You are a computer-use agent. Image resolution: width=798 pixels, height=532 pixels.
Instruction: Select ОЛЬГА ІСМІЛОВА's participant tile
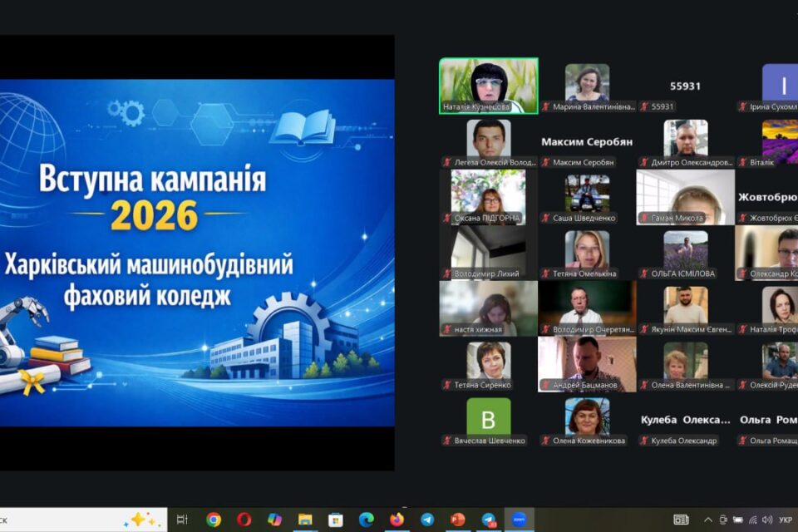coord(686,253)
